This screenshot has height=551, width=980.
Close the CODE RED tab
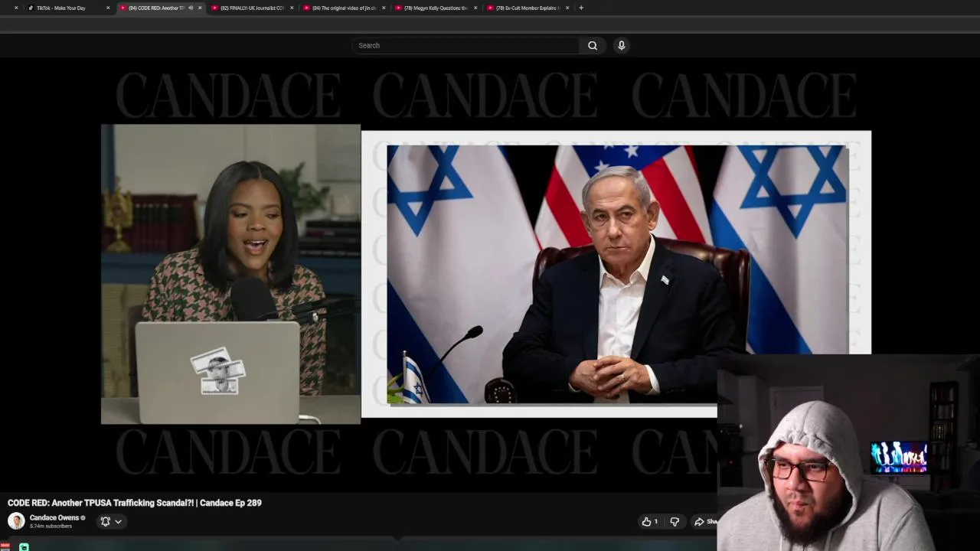click(x=200, y=8)
